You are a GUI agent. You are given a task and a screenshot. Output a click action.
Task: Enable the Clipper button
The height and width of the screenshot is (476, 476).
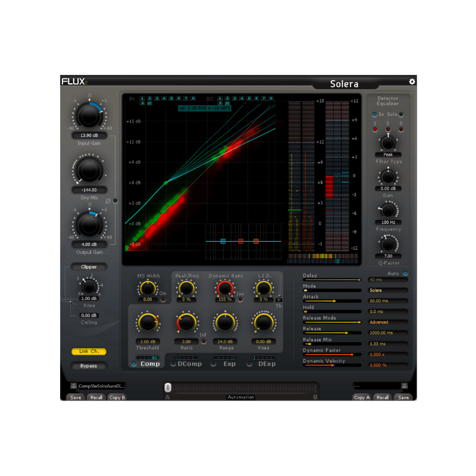pyautogui.click(x=89, y=267)
